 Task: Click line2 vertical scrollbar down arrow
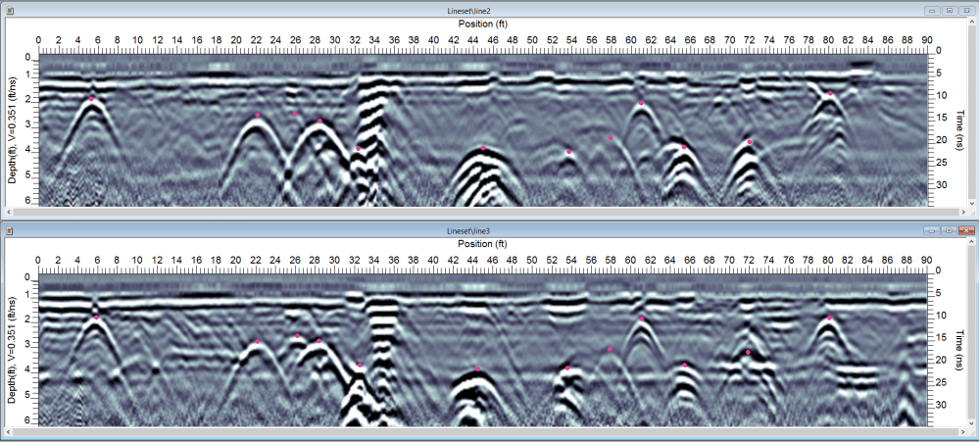coord(970,205)
